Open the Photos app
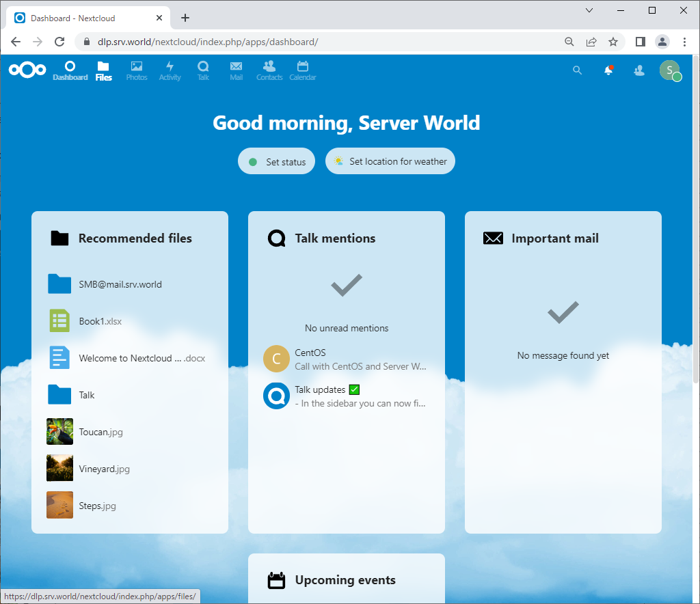 [137, 70]
